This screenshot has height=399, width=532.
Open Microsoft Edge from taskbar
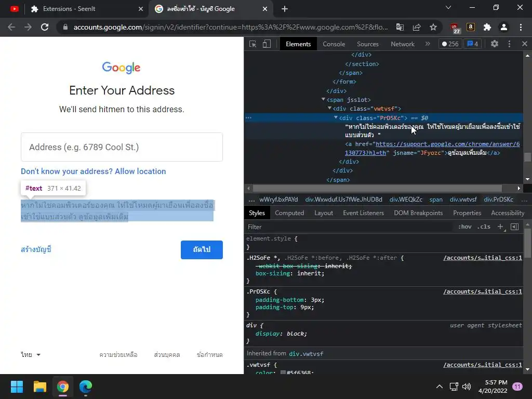coord(86,387)
